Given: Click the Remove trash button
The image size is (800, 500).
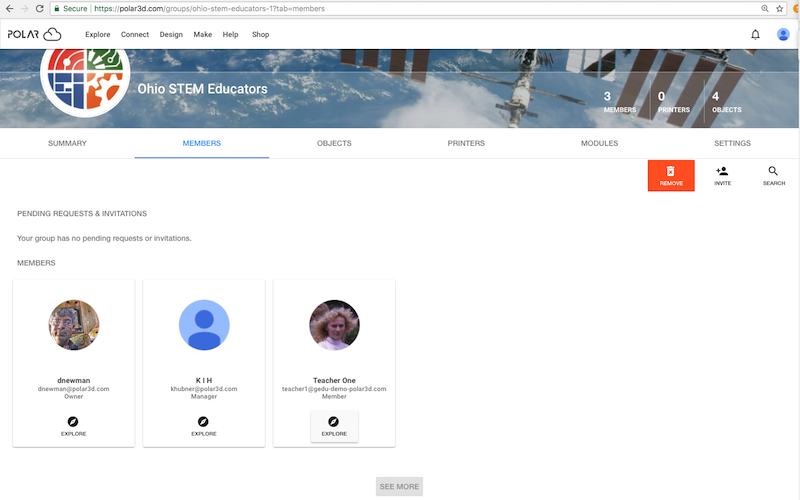Looking at the screenshot, I should click(671, 176).
